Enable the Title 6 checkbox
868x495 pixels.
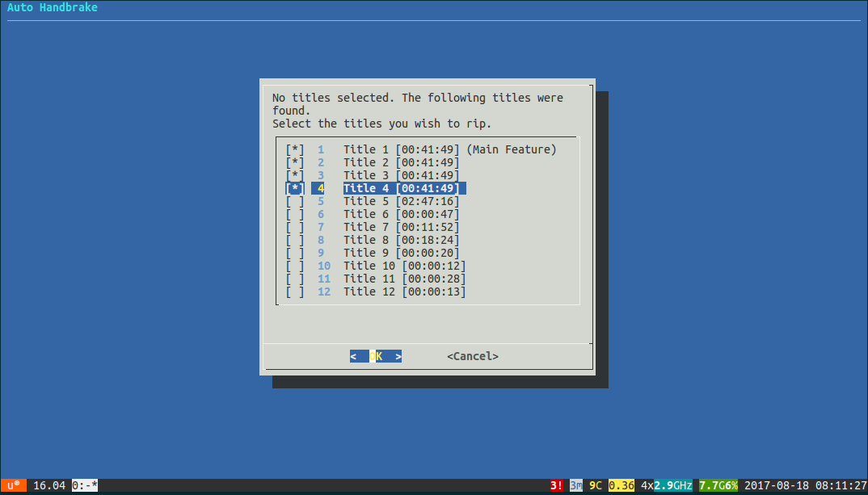click(x=294, y=214)
